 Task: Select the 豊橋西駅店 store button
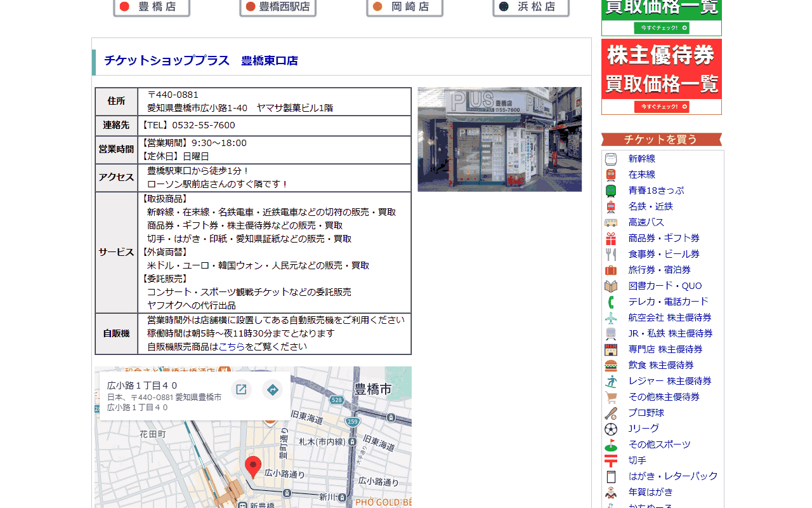coord(278,8)
